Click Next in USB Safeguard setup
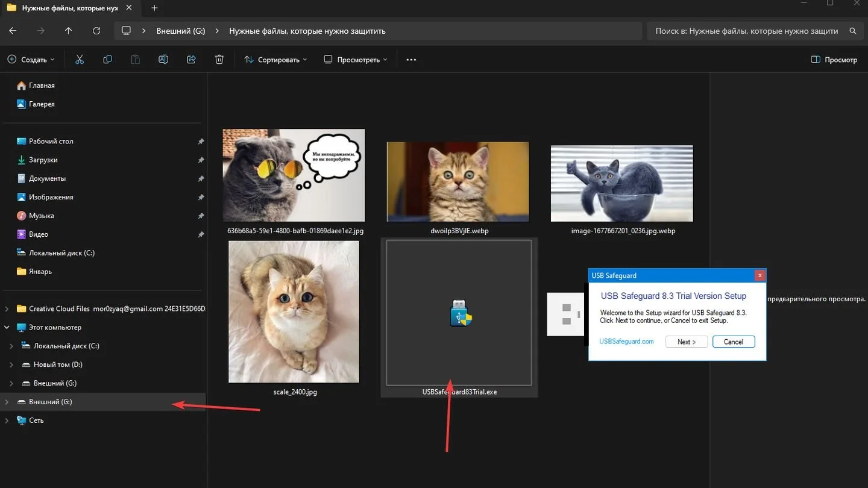This screenshot has width=868, height=488. (687, 342)
